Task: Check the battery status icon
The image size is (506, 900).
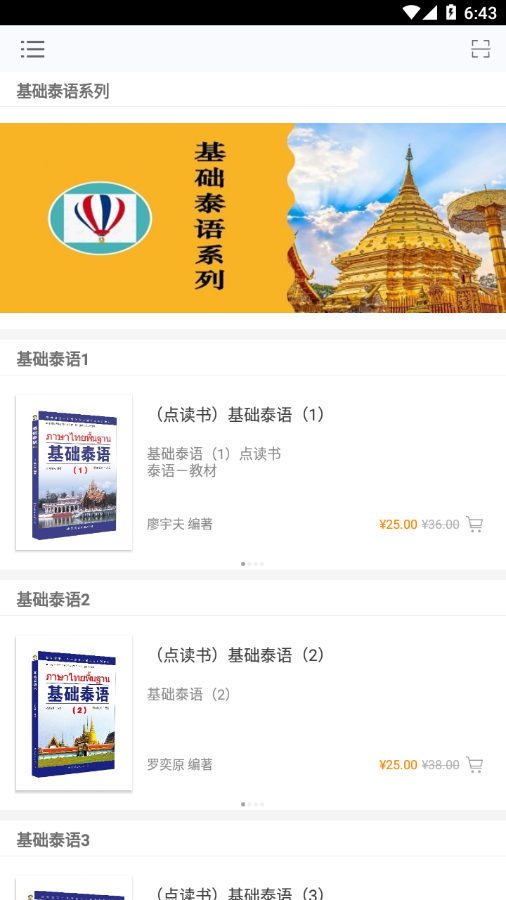Action: (x=450, y=12)
